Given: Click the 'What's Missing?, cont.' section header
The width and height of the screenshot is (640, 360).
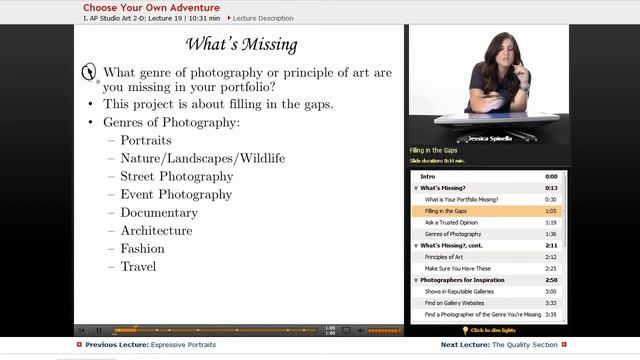Looking at the screenshot, I should (x=451, y=246).
